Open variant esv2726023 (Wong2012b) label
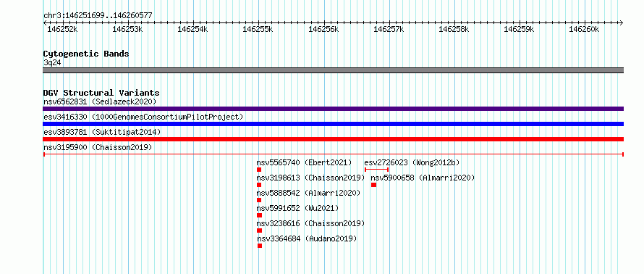This screenshot has height=274, width=644. (x=412, y=162)
